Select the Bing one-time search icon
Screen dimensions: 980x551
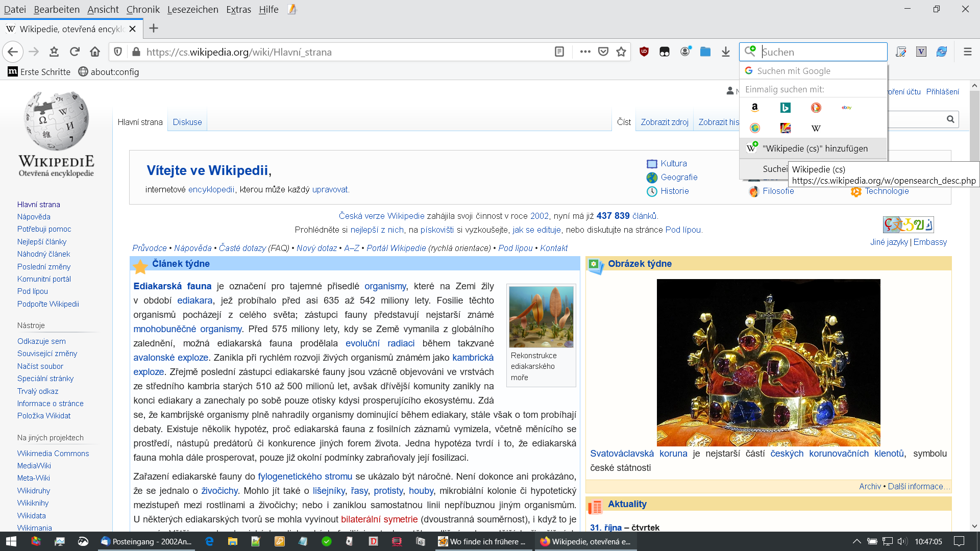tap(785, 108)
